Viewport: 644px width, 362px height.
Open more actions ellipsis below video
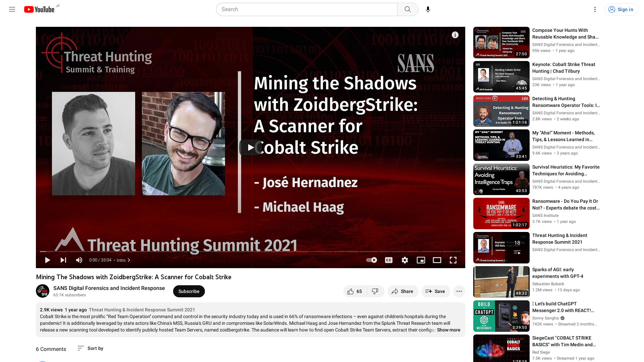(459, 291)
